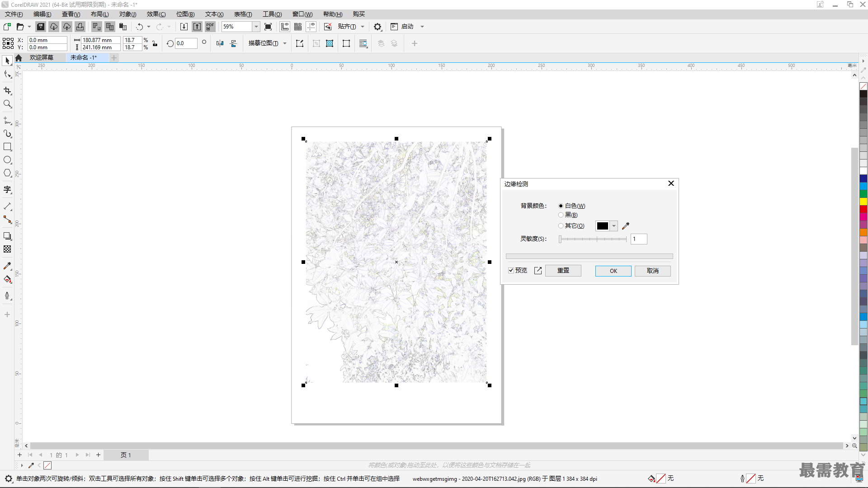This screenshot has height=488, width=868.
Task: Select the Transparency checkerboard tool
Action: [7, 249]
